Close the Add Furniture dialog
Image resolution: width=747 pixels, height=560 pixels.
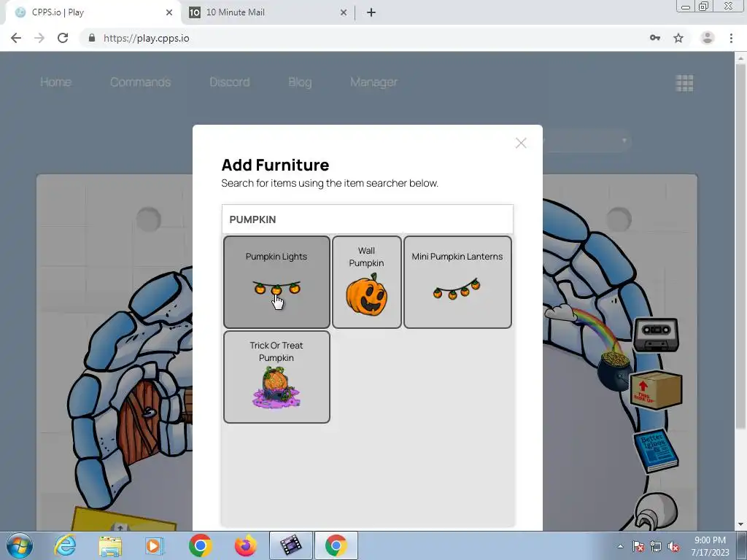click(521, 143)
